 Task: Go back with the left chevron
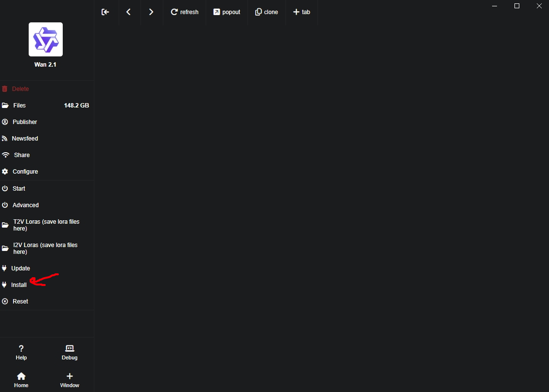click(128, 12)
